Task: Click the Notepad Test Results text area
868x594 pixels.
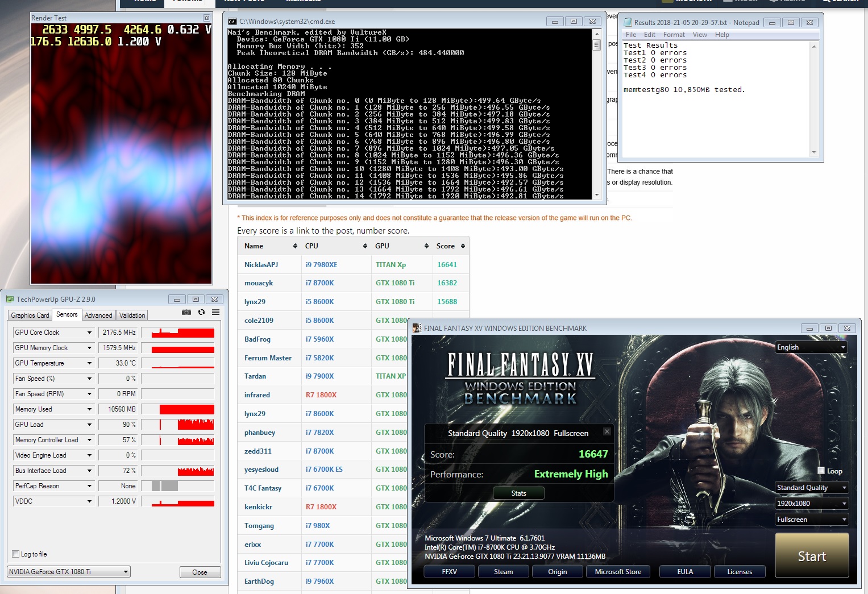Action: pyautogui.click(x=716, y=99)
